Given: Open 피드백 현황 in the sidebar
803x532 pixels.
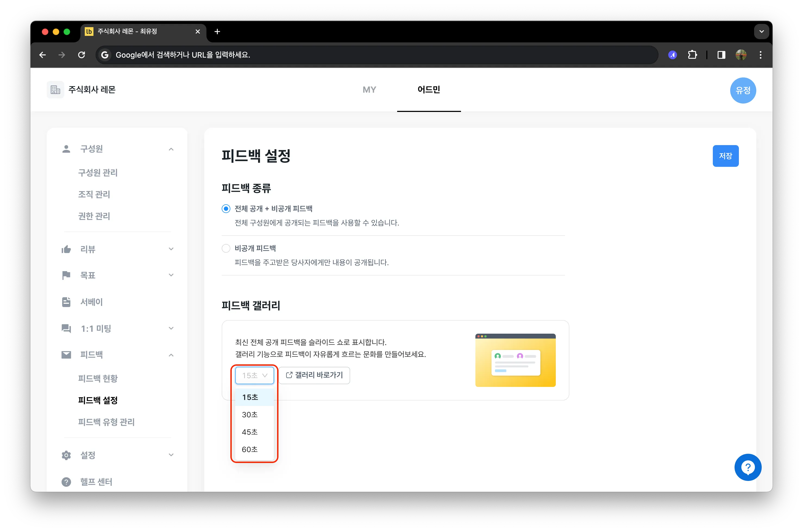Looking at the screenshot, I should coord(98,378).
